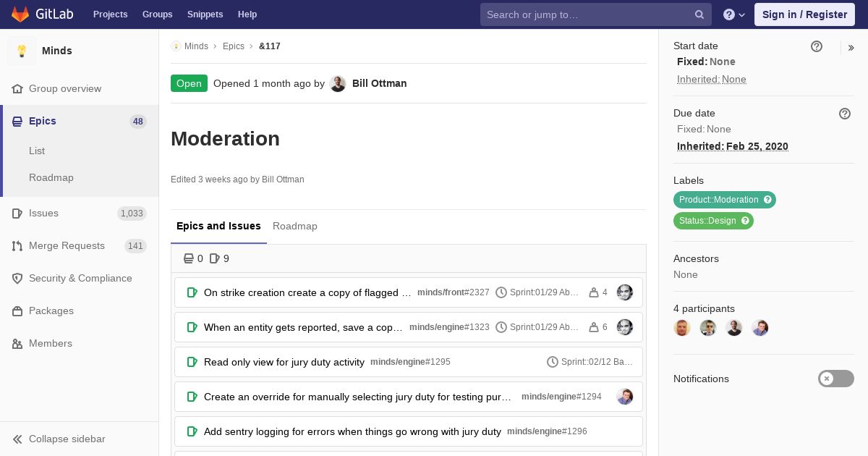Click the weight icon showing 4
The height and width of the screenshot is (456, 868).
click(594, 292)
